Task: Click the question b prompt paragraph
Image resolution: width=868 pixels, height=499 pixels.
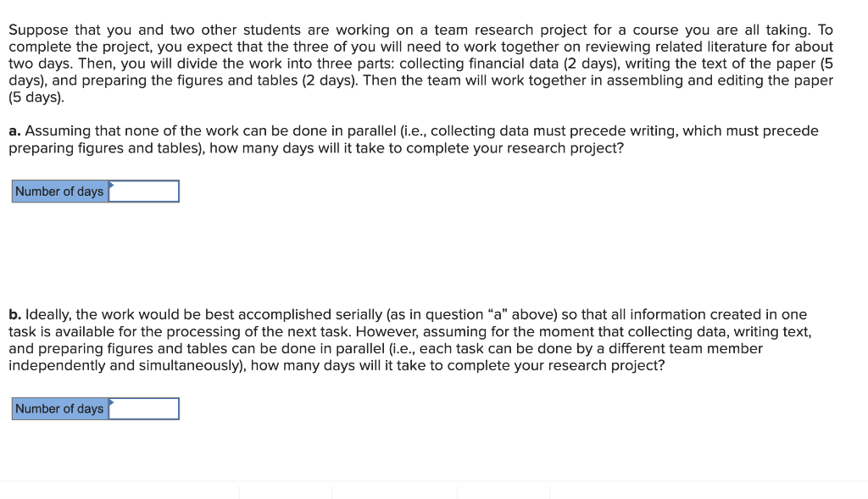Action: click(415, 339)
